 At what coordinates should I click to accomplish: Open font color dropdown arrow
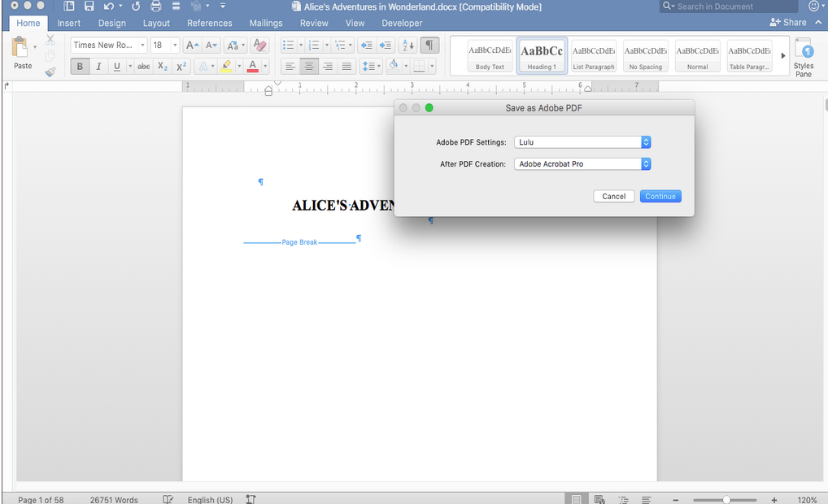click(265, 67)
